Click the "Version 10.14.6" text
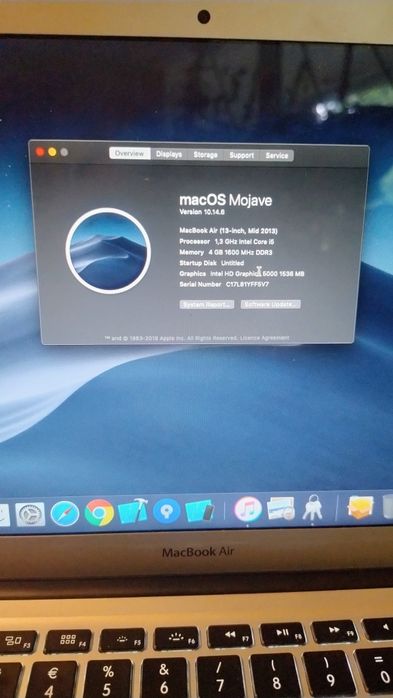This screenshot has width=393, height=698. point(202,212)
